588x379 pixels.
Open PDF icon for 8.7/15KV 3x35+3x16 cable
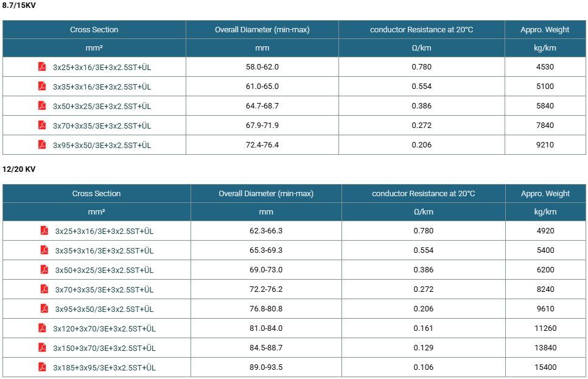pyautogui.click(x=42, y=86)
